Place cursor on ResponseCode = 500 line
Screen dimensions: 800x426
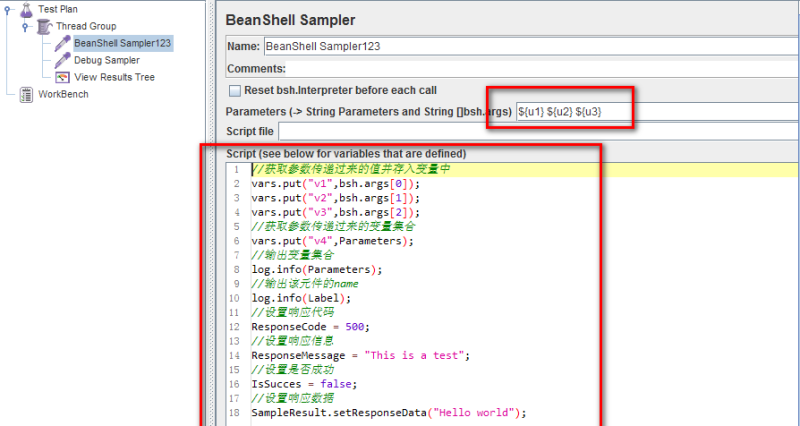310,326
